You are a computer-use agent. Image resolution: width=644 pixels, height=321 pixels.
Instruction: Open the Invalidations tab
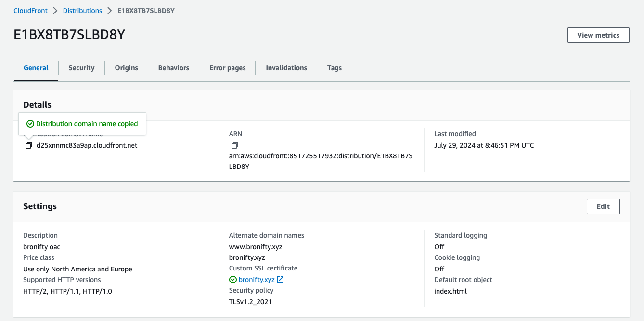(286, 67)
